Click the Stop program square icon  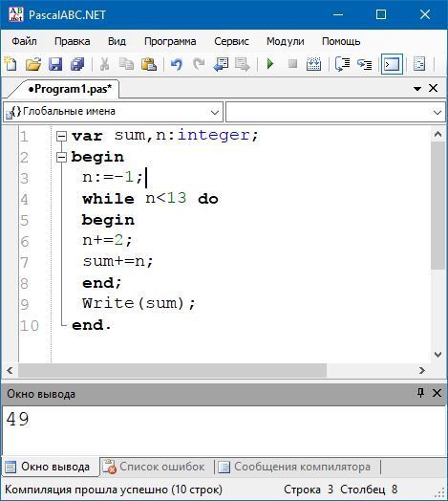coord(292,64)
